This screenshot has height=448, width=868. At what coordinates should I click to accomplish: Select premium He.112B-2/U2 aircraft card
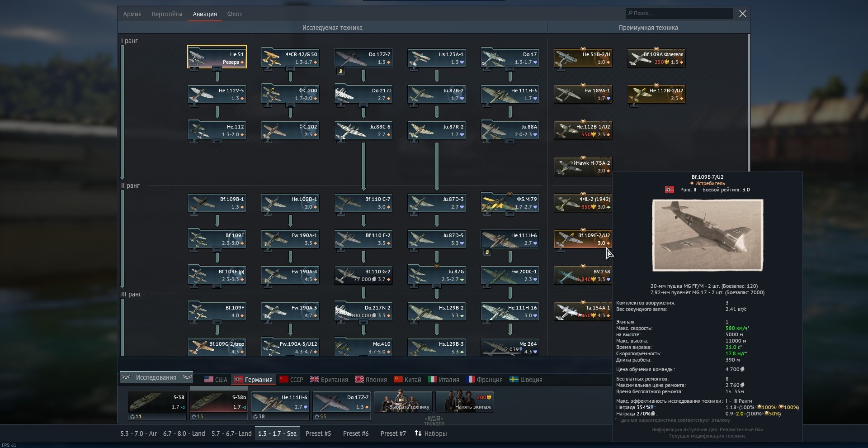[x=656, y=94]
